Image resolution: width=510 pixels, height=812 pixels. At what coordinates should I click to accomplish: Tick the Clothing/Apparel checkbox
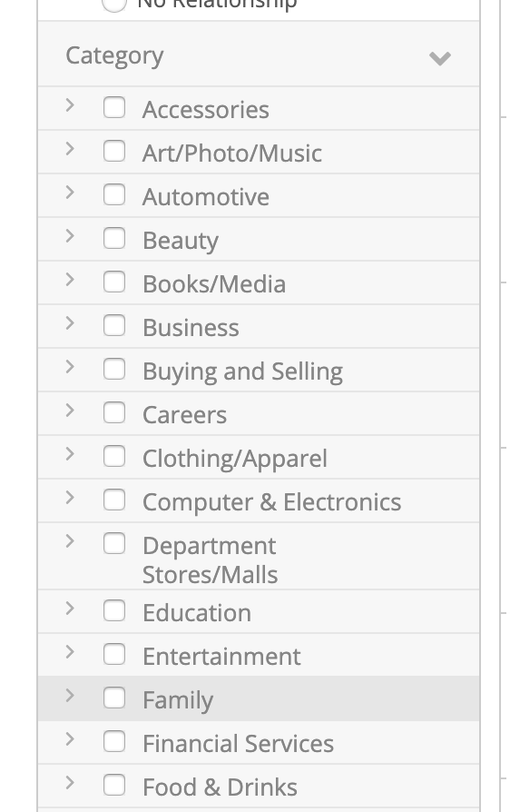(x=114, y=456)
